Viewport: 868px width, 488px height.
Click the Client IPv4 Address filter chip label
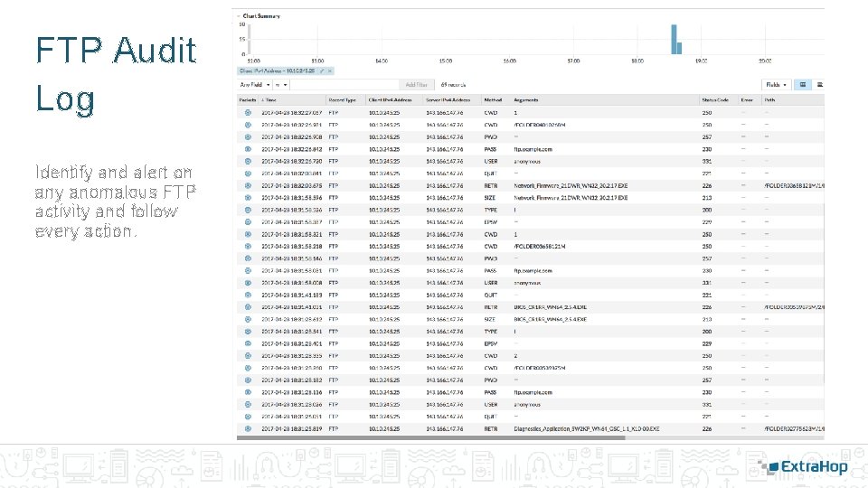[278, 70]
